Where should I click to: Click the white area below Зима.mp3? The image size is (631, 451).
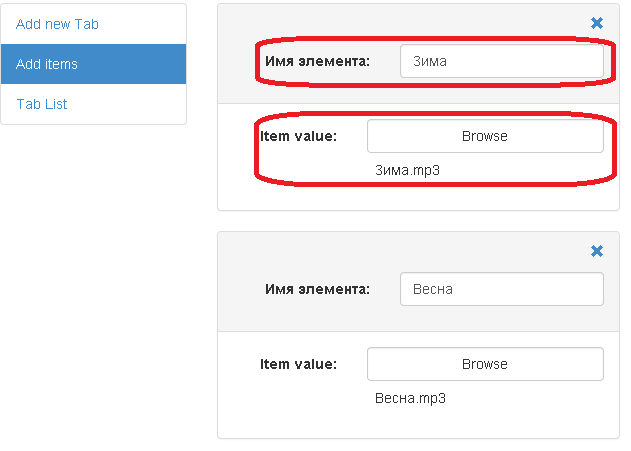pos(419,195)
